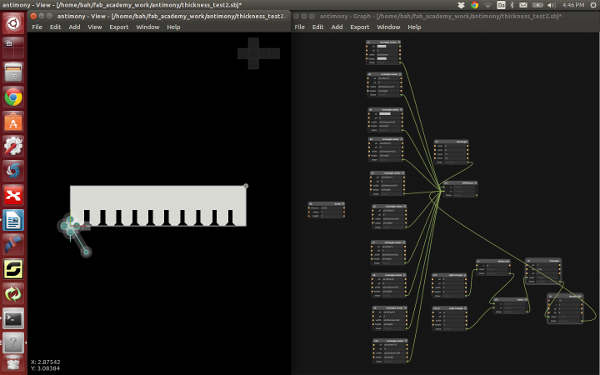Launch Google Chrome from the dock

[13, 97]
